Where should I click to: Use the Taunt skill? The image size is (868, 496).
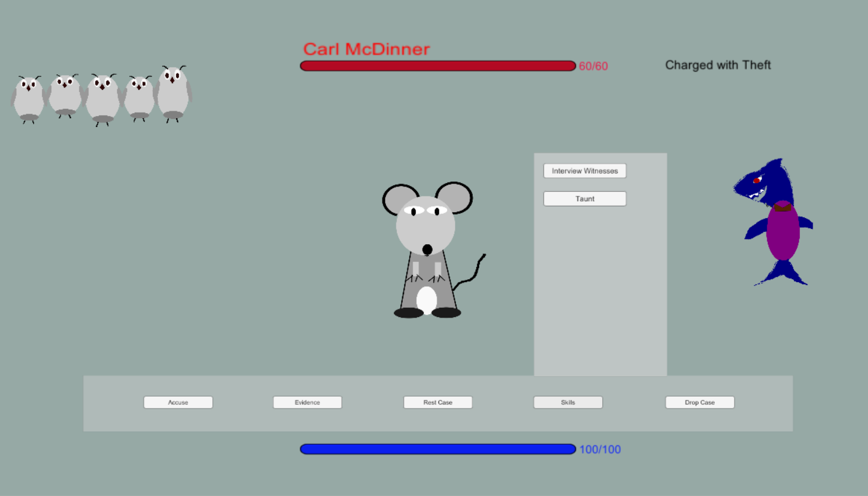point(585,199)
